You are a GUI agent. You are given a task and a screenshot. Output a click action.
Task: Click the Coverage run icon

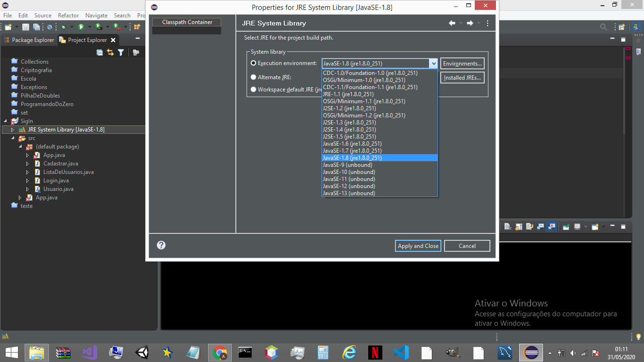coord(99,27)
